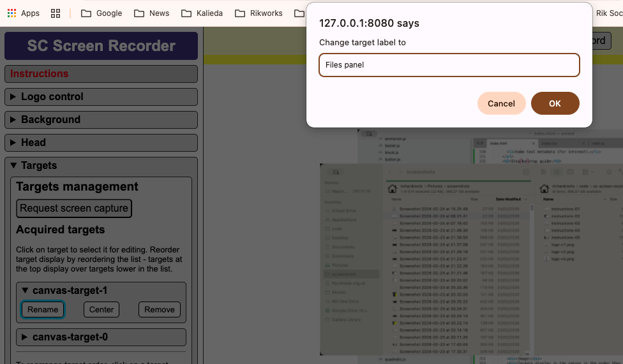Click Rename for canvas-target-1
Image resolution: width=623 pixels, height=364 pixels.
pyautogui.click(x=43, y=310)
